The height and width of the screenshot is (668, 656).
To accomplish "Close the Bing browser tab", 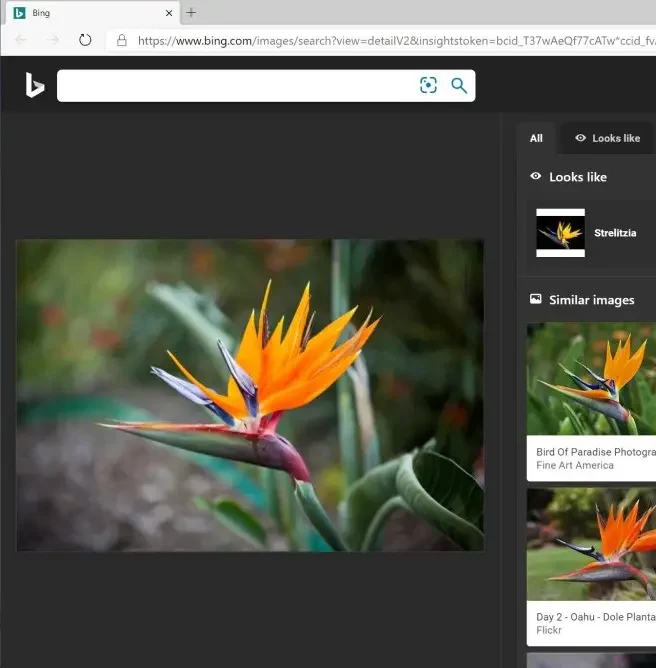I will pyautogui.click(x=167, y=13).
